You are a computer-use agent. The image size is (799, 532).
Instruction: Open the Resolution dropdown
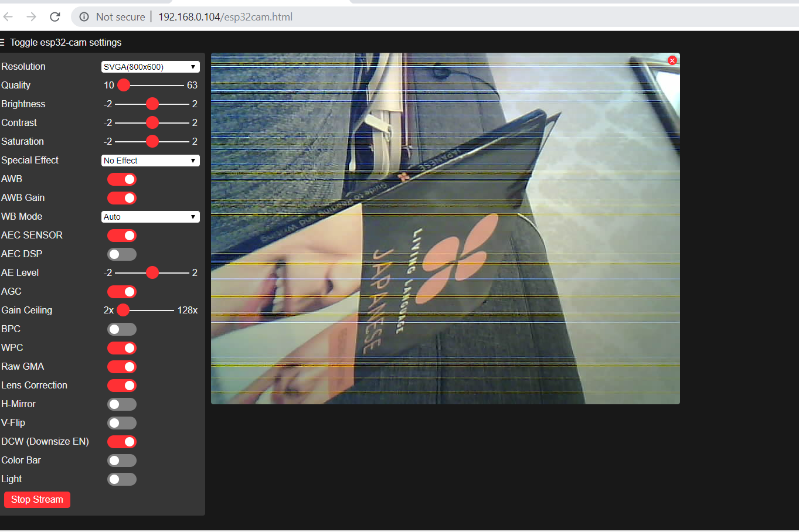150,67
